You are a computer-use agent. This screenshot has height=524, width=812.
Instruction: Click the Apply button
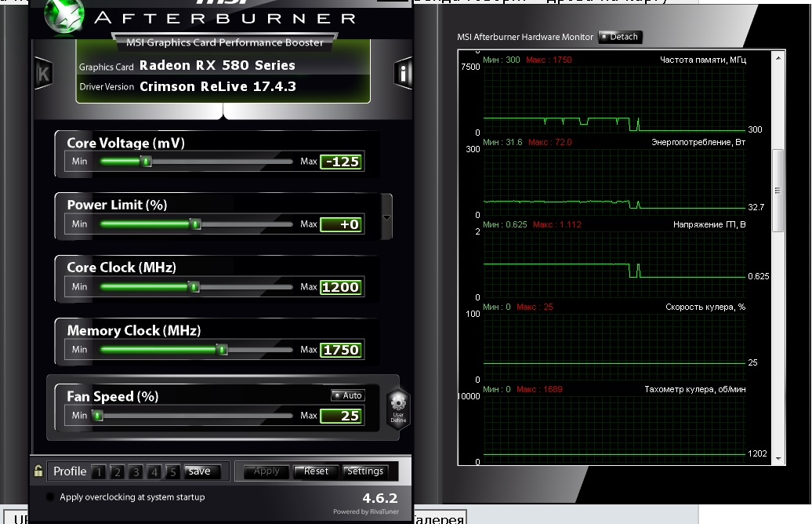click(266, 471)
